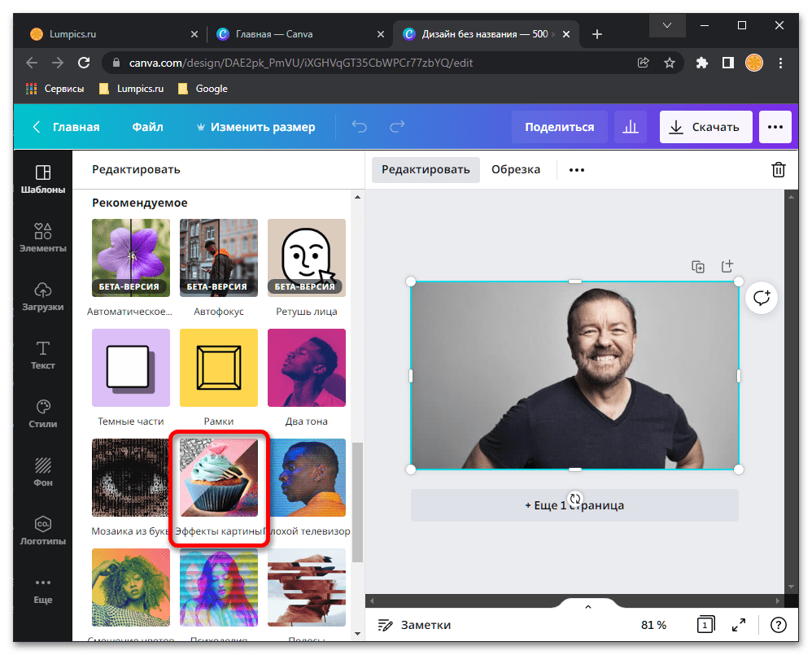The width and height of the screenshot is (812, 655).
Task: Click the add comment bubble icon
Action: tap(762, 298)
